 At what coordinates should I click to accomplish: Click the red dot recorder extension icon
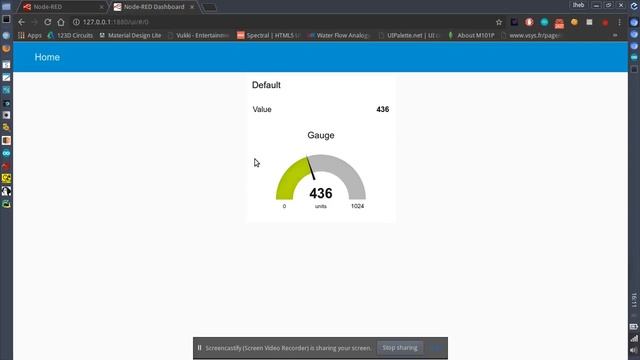click(605, 22)
